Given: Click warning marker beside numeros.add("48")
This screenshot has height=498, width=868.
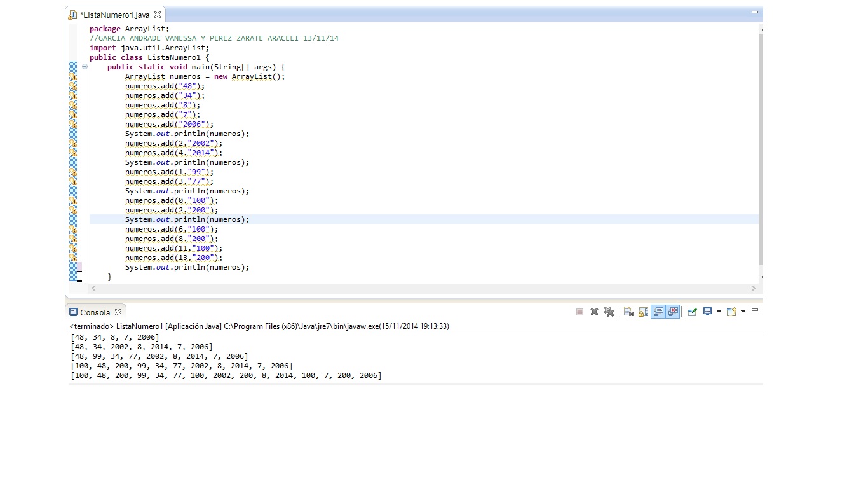Looking at the screenshot, I should tap(73, 86).
